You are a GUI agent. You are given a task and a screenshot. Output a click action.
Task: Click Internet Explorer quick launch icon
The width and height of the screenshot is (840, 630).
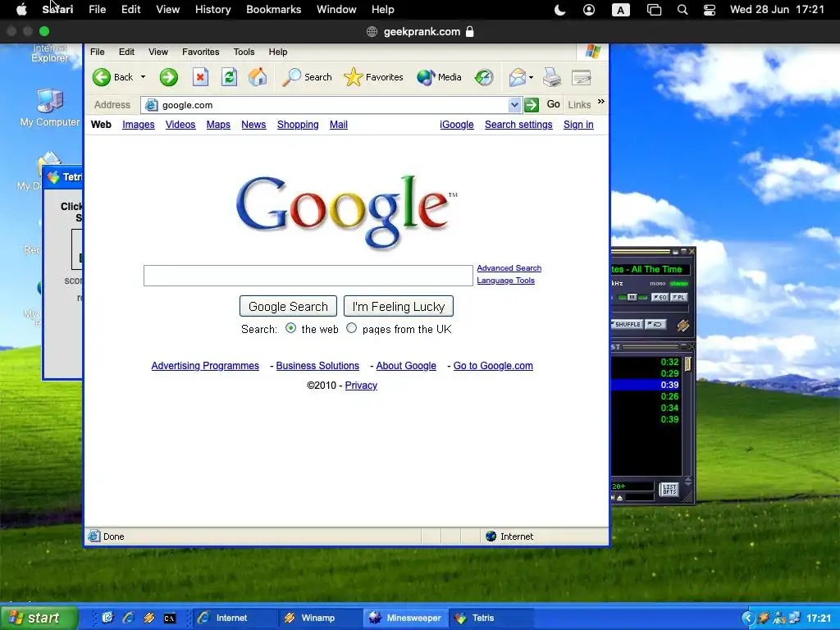[128, 618]
